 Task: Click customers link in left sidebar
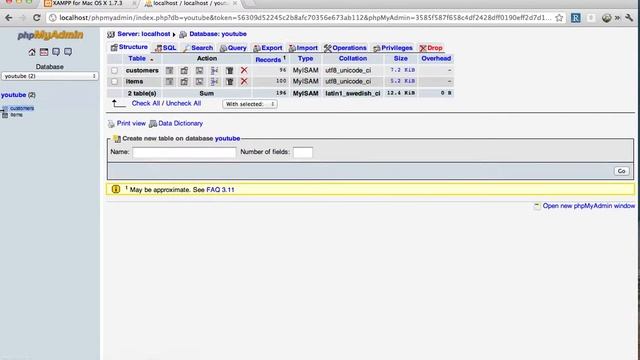tap(22, 108)
